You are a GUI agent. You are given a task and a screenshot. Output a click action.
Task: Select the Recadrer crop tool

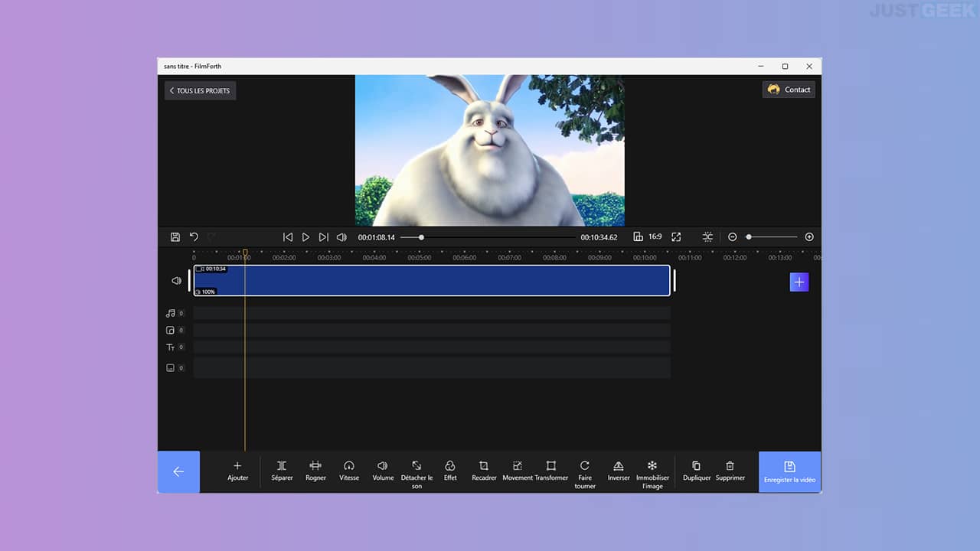point(484,471)
